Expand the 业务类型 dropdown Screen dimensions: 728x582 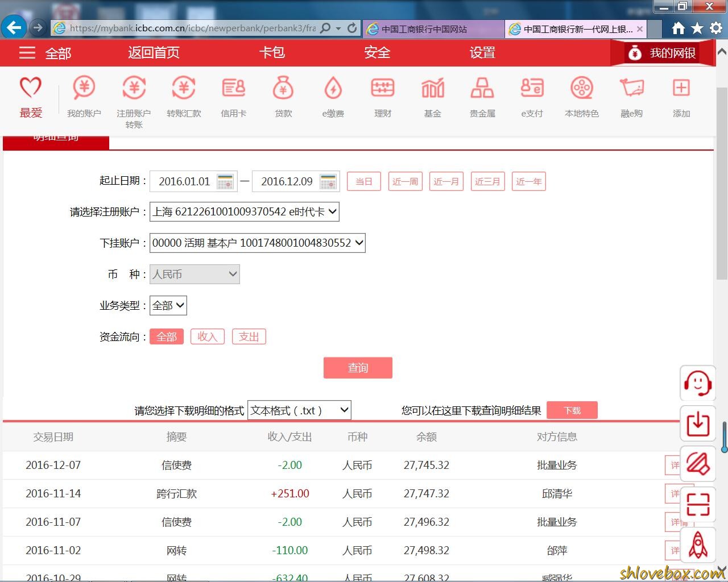(168, 305)
